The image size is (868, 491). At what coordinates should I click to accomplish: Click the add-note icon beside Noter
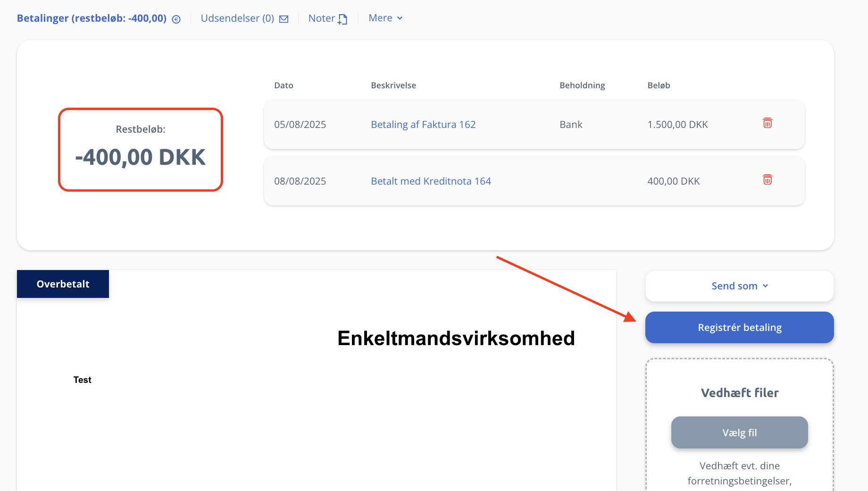click(x=342, y=19)
